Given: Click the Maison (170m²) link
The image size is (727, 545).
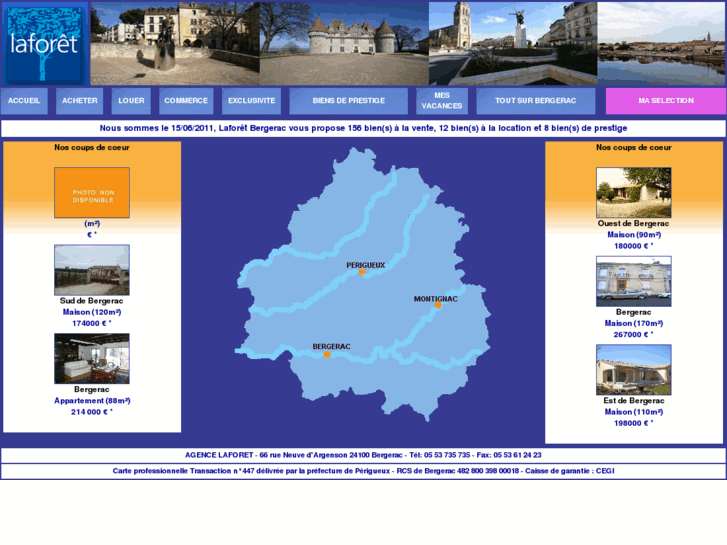Looking at the screenshot, I should click(633, 323).
